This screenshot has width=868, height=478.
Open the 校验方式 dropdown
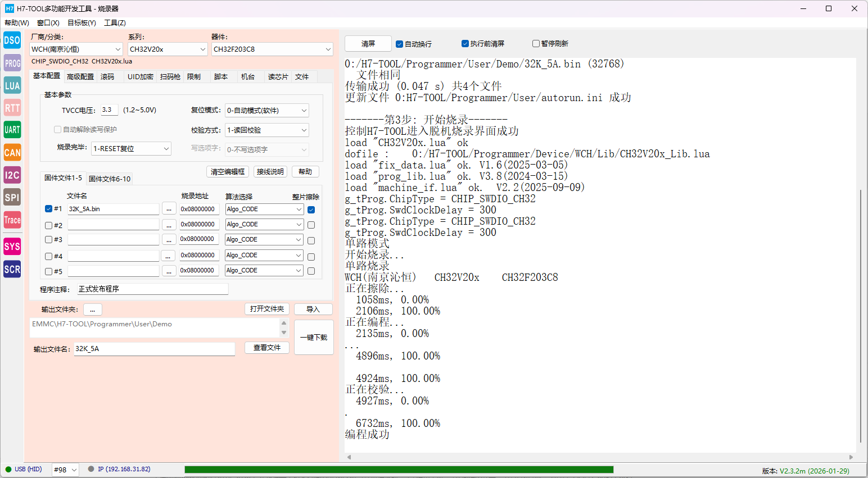(267, 130)
